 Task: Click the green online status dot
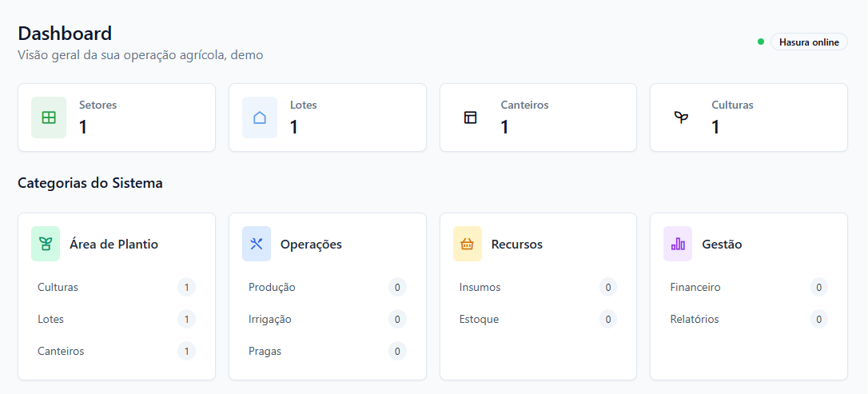point(761,42)
